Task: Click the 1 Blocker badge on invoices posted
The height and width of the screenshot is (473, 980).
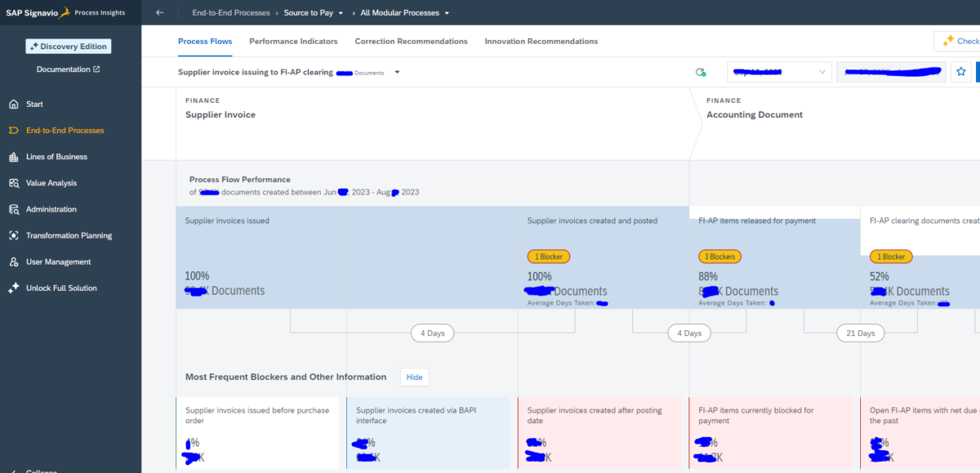Action: (548, 256)
